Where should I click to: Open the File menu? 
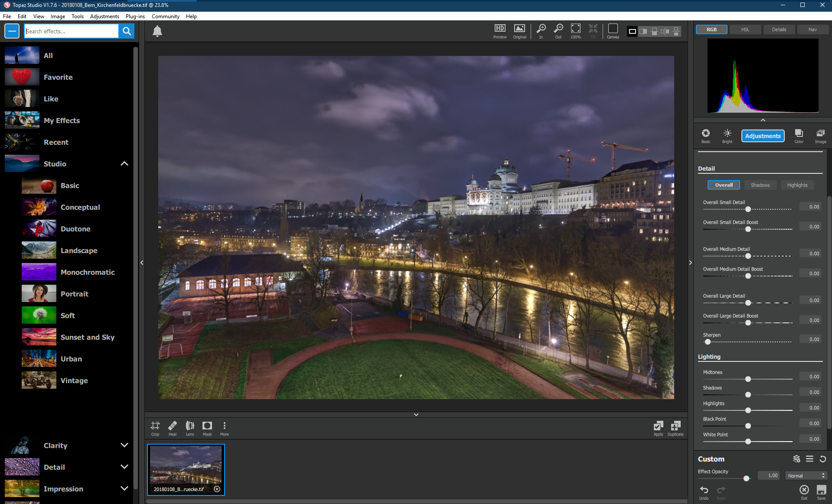7,16
